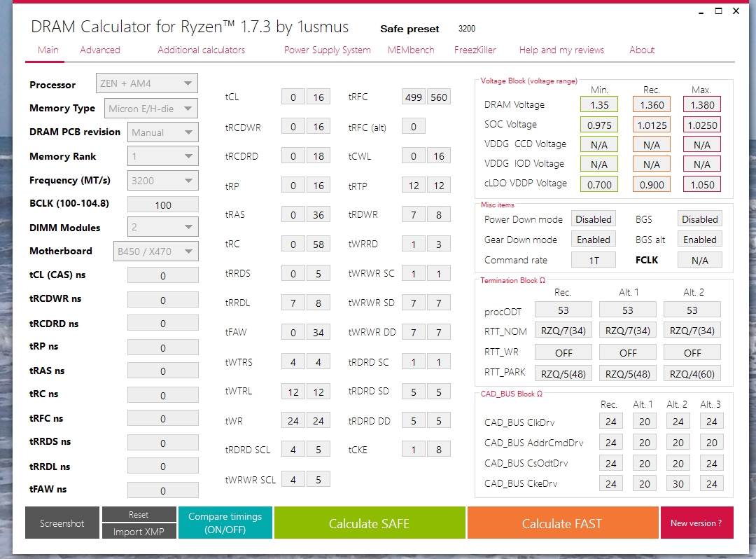This screenshot has height=559, width=756.
Task: Click the tRAS ns input field
Action: tap(163, 371)
